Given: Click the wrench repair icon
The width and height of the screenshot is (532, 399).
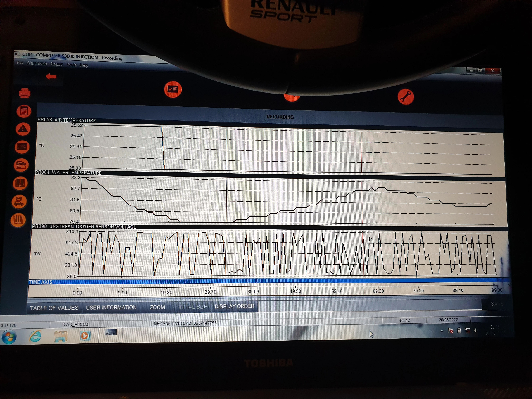Looking at the screenshot, I should point(405,97).
